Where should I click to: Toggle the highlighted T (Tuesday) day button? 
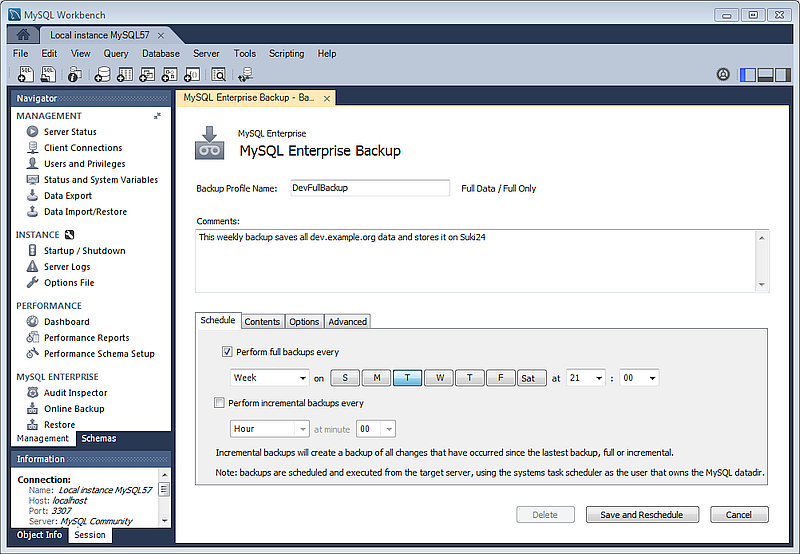pos(407,378)
